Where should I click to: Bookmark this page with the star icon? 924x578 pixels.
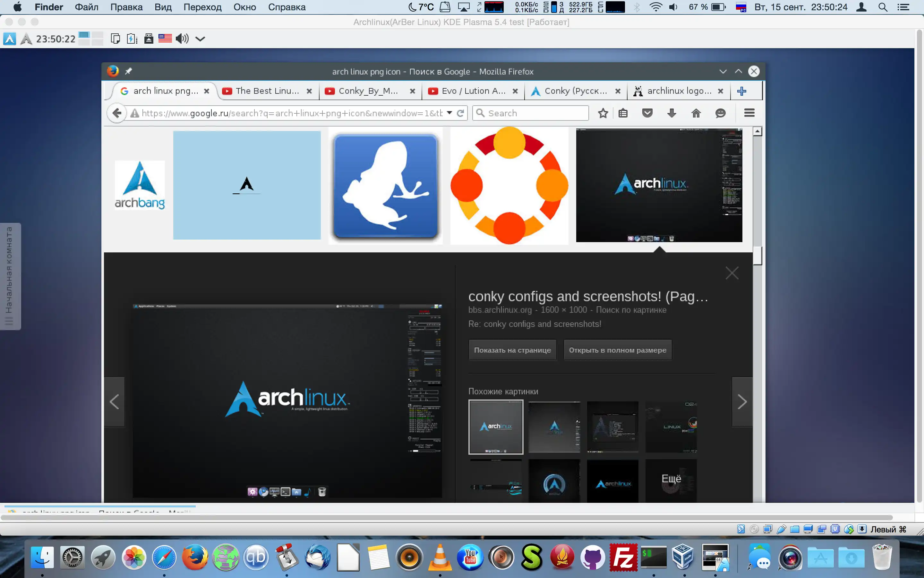coord(603,113)
